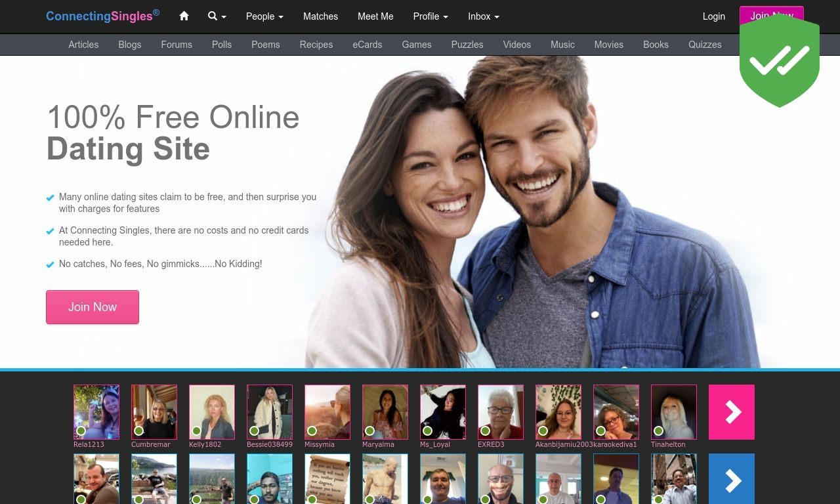This screenshot has height=504, width=840.
Task: Click the EXRED3 username text
Action: [x=491, y=444]
